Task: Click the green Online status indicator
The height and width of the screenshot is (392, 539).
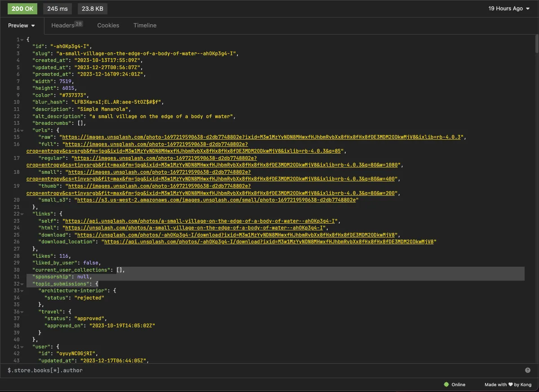Action: pyautogui.click(x=446, y=384)
